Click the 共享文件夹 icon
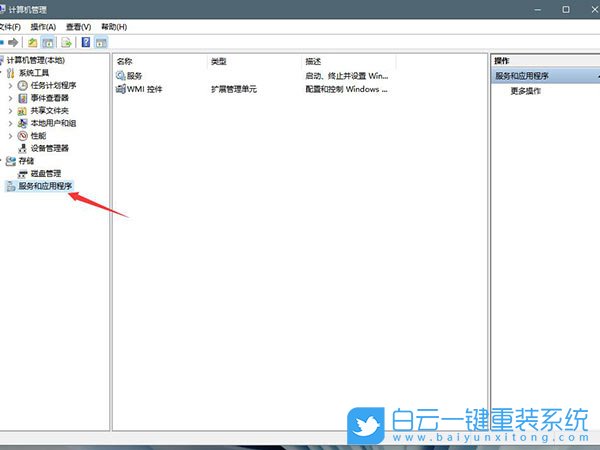Screen dimensions: 600x450 pyautogui.click(x=23, y=111)
